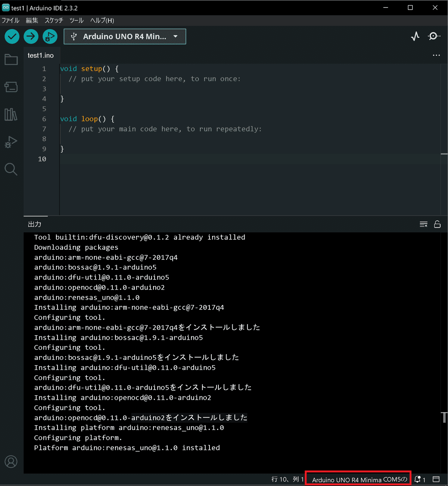Click Arduino UNO R4 Minima COM5 status entry
Screen dimensions: 448x486
click(359, 479)
